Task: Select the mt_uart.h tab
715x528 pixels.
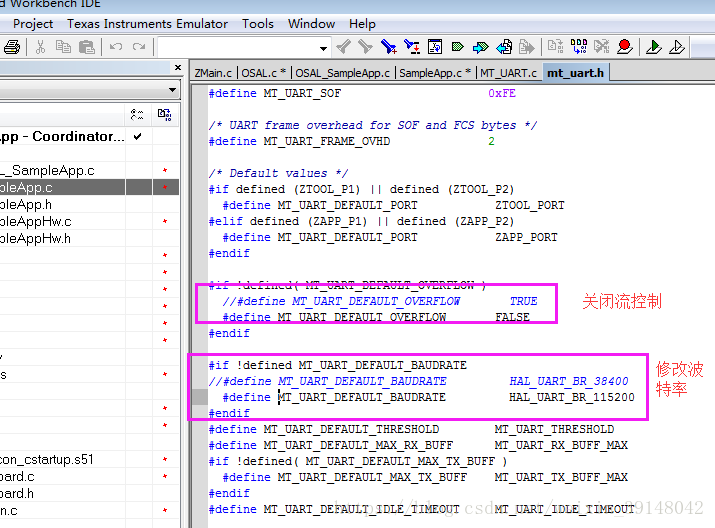Action: (575, 73)
